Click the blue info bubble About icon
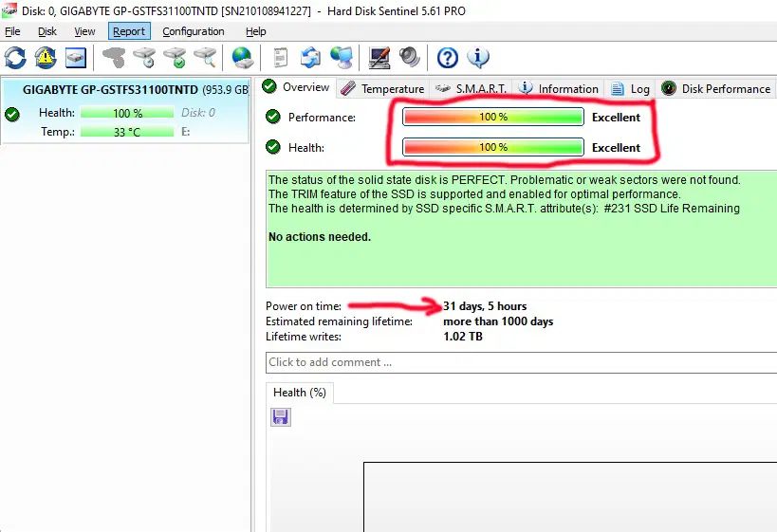 (x=478, y=58)
